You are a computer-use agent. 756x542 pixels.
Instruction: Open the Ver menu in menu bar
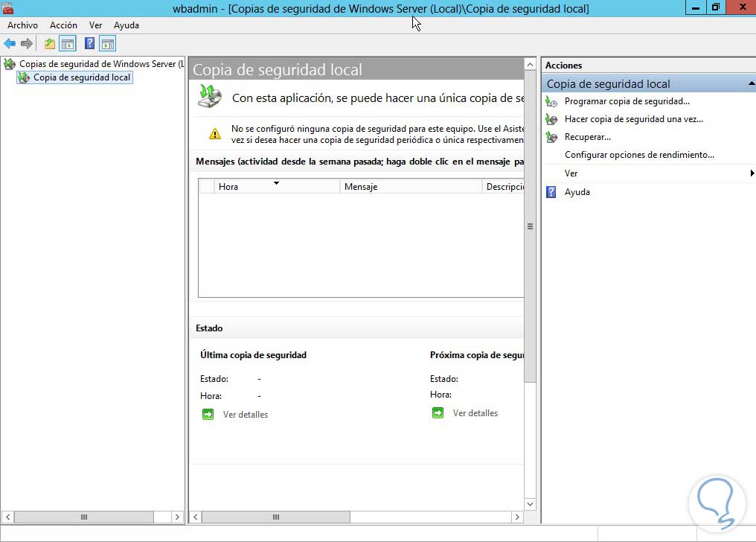[95, 25]
